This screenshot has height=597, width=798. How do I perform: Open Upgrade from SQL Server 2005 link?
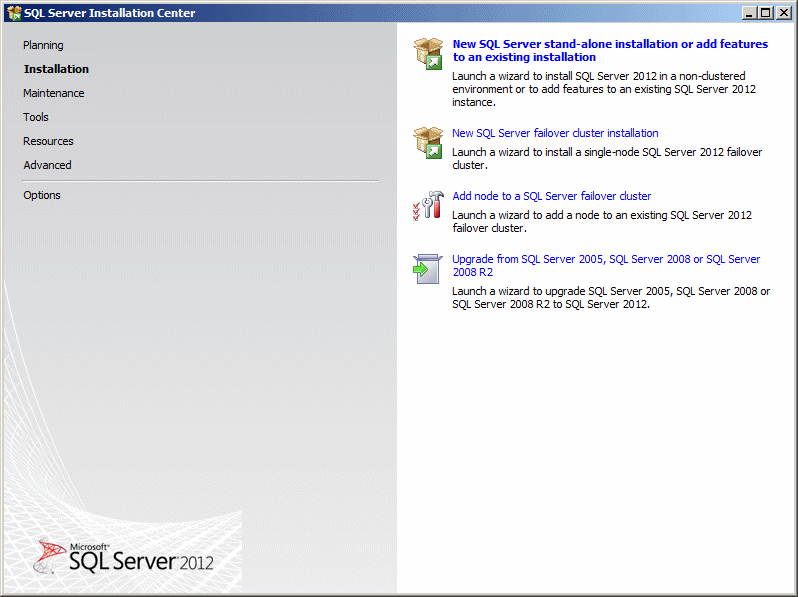point(606,265)
